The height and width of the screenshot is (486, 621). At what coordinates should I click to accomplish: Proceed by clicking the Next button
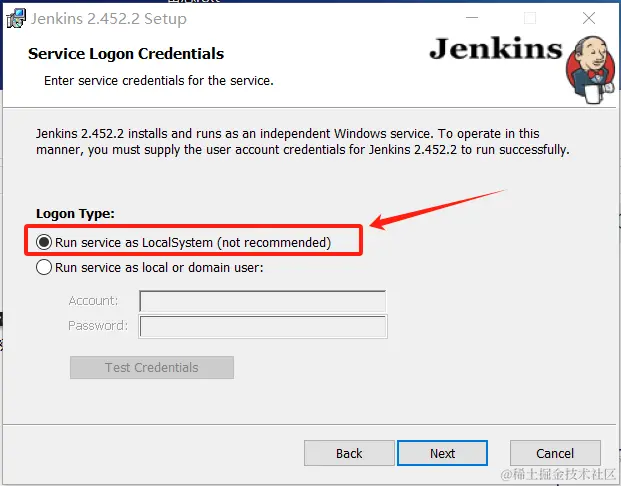point(442,453)
